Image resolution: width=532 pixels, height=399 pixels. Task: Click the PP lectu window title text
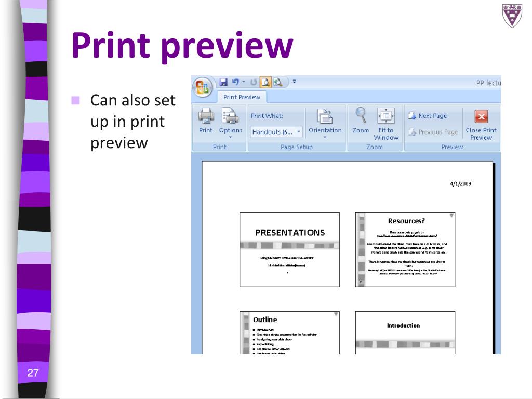click(488, 83)
